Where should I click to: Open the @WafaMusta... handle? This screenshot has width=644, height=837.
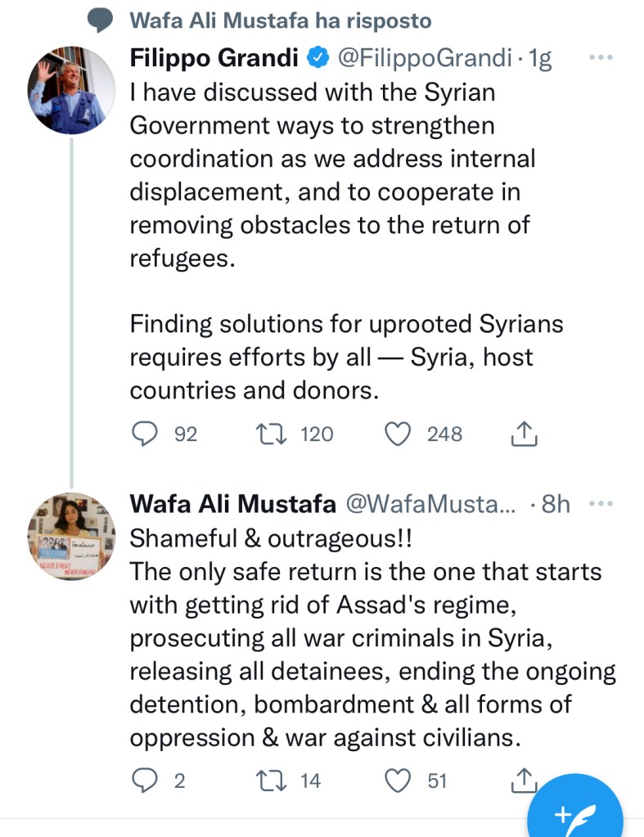click(432, 504)
